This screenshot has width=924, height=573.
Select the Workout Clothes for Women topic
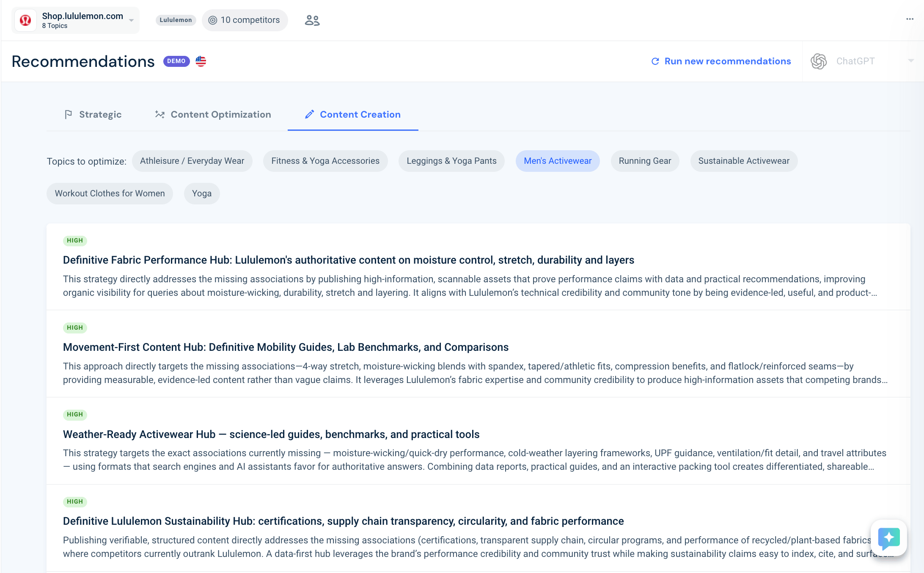110,194
